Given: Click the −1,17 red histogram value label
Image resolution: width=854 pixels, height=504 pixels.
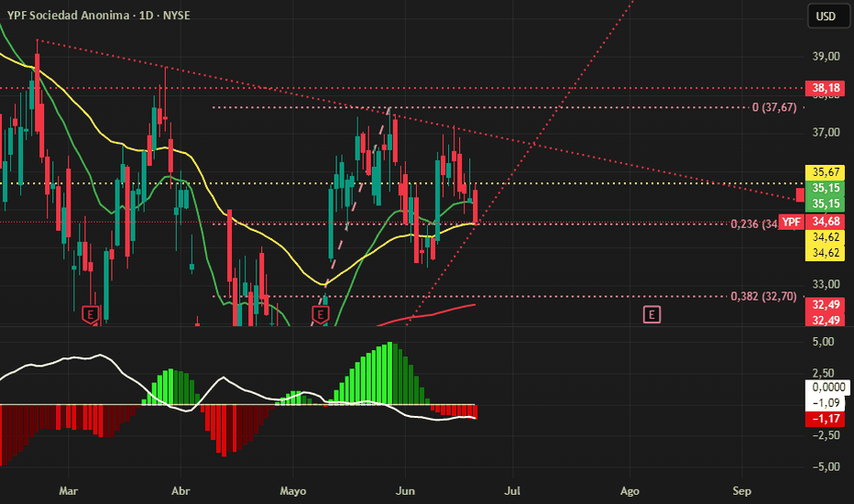Looking at the screenshot, I should click(x=825, y=419).
